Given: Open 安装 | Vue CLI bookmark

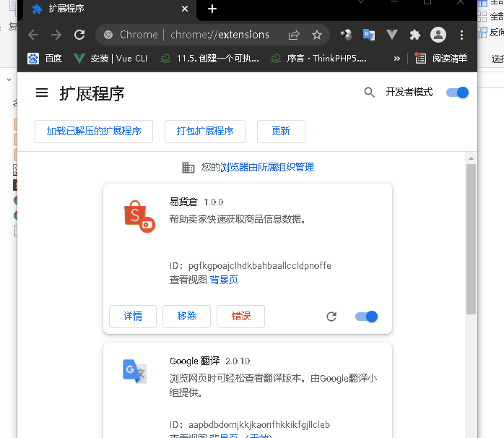Looking at the screenshot, I should 110,59.
